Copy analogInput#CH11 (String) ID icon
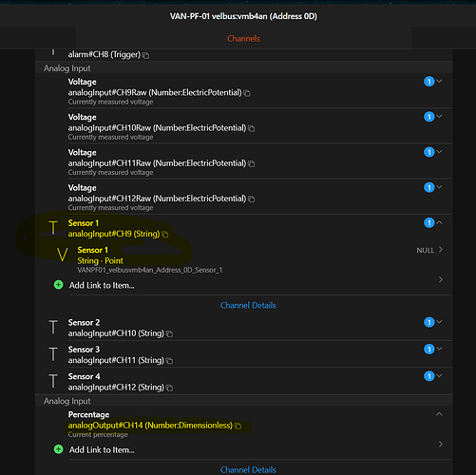Screen dimensions: 476x475 (169, 361)
